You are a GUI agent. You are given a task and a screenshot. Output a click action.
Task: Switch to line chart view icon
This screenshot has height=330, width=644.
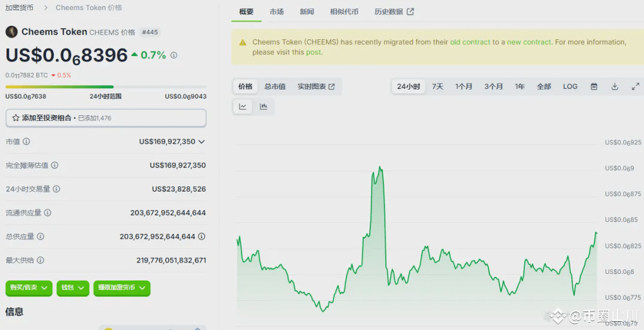[243, 107]
